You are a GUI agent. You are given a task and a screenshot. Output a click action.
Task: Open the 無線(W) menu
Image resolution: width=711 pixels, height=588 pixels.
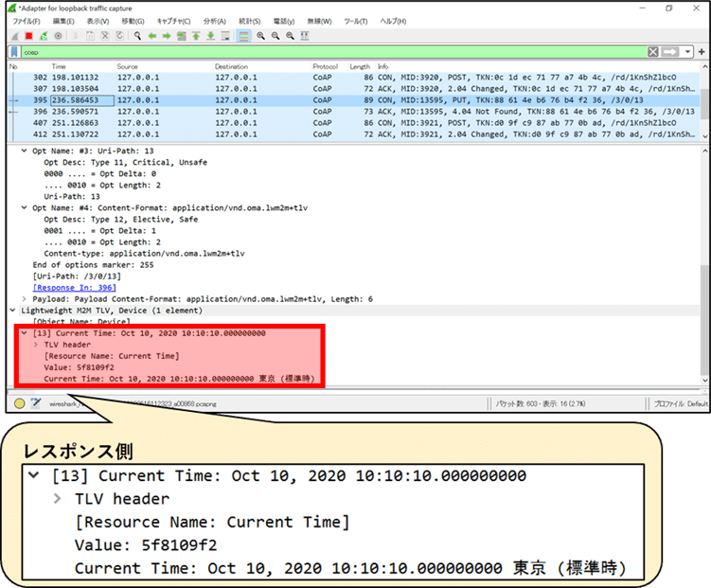point(319,22)
